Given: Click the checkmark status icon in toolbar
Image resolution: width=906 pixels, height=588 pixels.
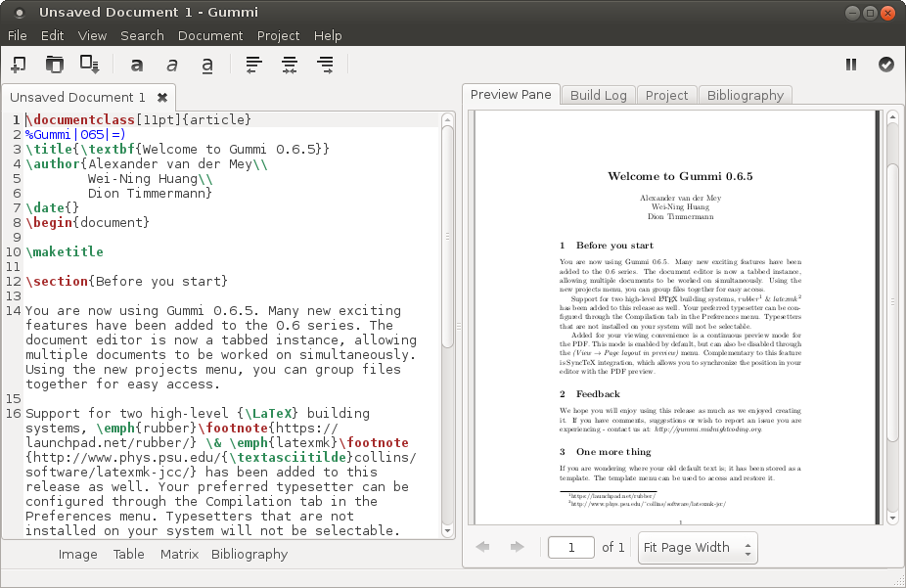Looking at the screenshot, I should click(x=886, y=65).
